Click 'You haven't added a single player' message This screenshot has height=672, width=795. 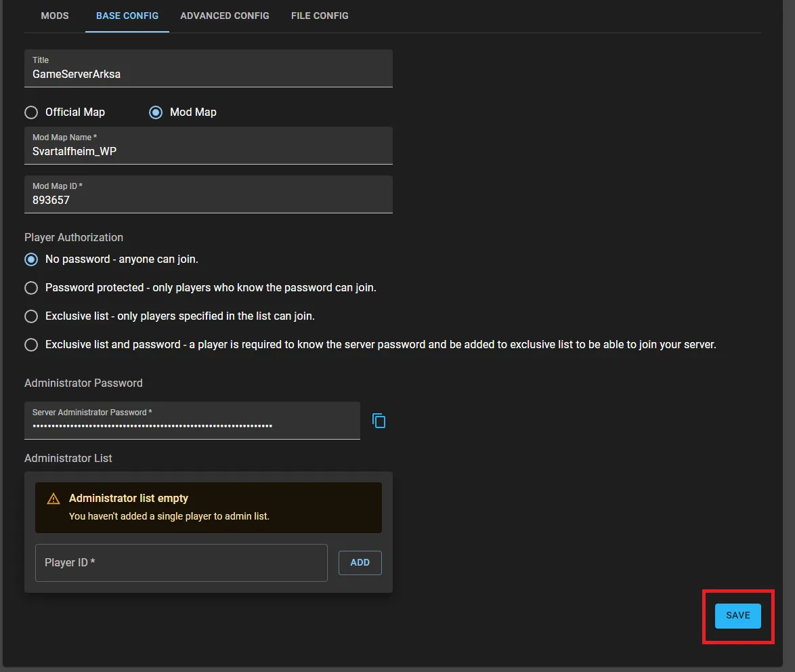coord(169,516)
